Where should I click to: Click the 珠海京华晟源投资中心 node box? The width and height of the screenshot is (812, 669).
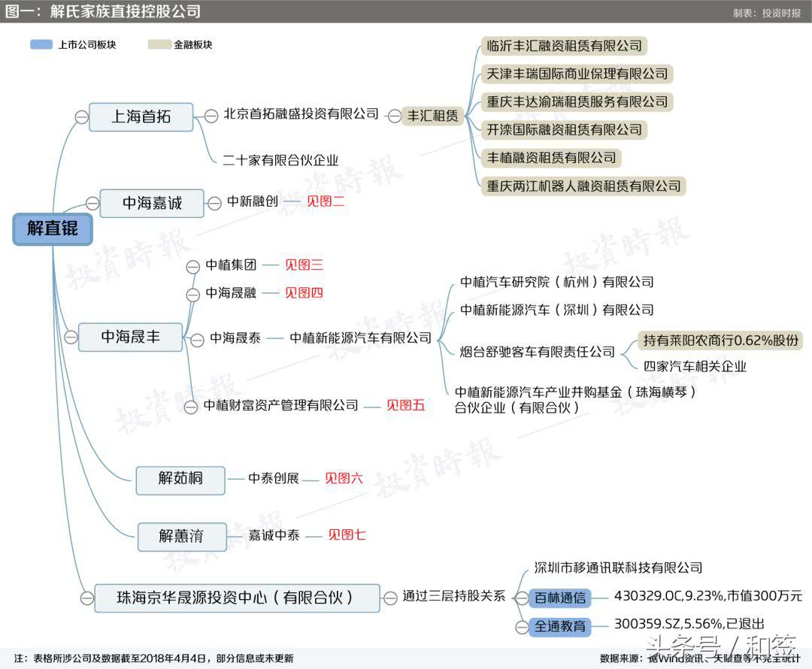236,598
